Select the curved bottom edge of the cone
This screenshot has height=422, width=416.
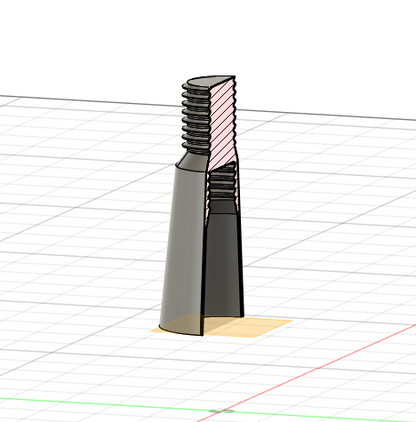[180, 332]
